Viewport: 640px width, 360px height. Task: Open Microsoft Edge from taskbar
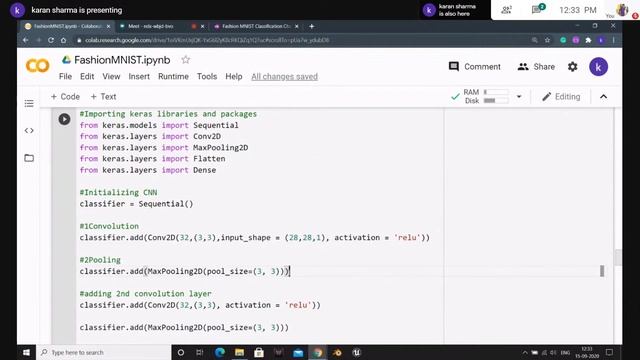220,352
